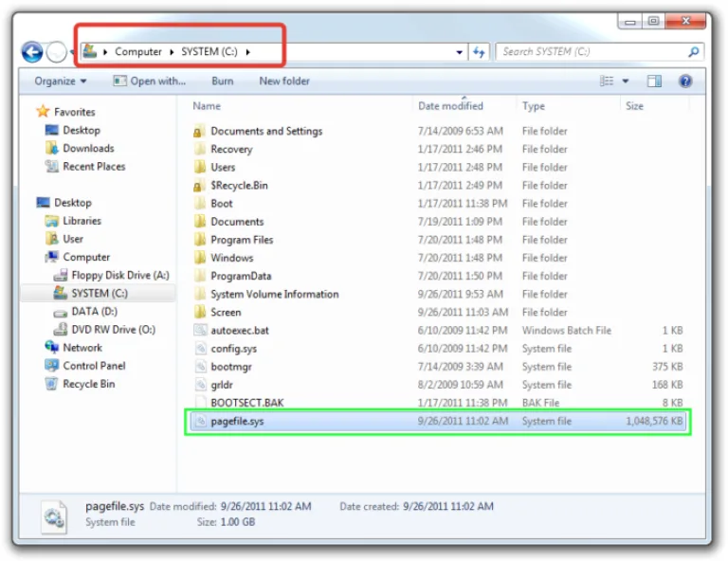Select the Documents folder dated 7/19/2011
This screenshot has height=561, width=728.
point(237,222)
